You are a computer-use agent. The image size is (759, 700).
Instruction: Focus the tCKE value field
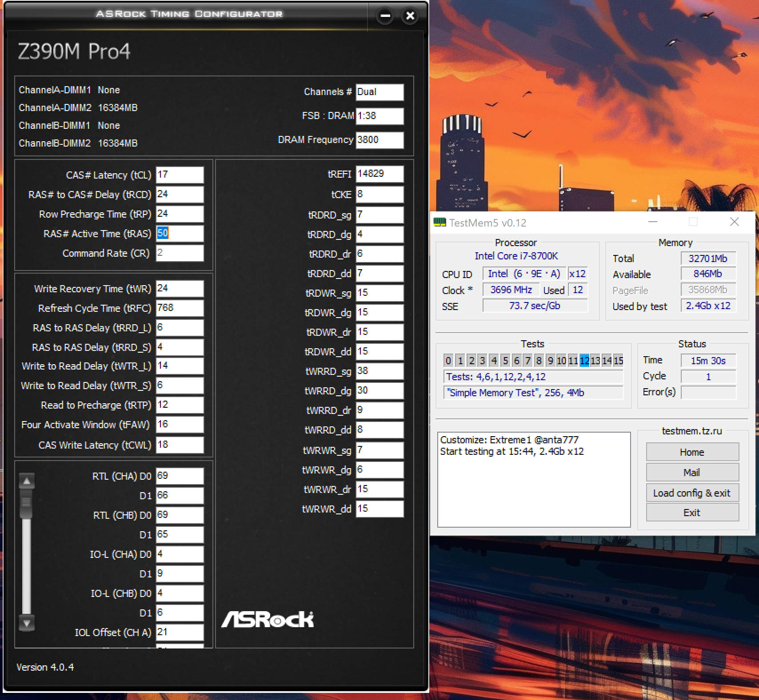(380, 195)
